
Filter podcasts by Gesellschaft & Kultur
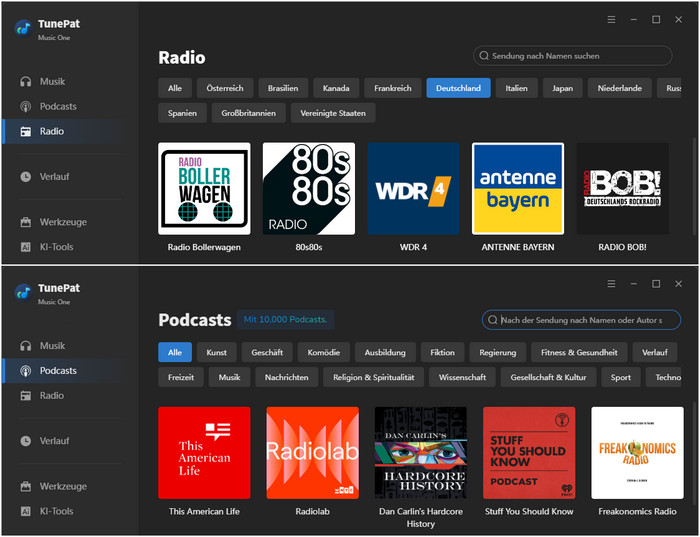[548, 377]
